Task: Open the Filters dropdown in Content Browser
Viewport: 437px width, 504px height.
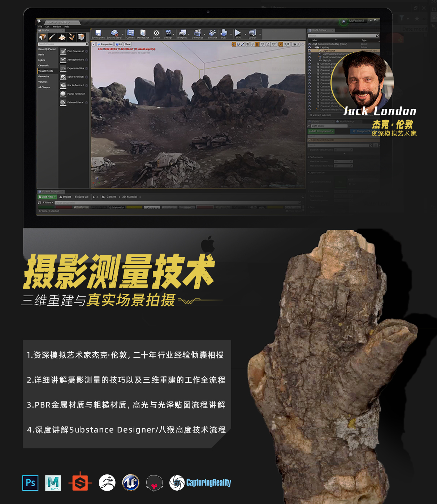Action: (48, 203)
